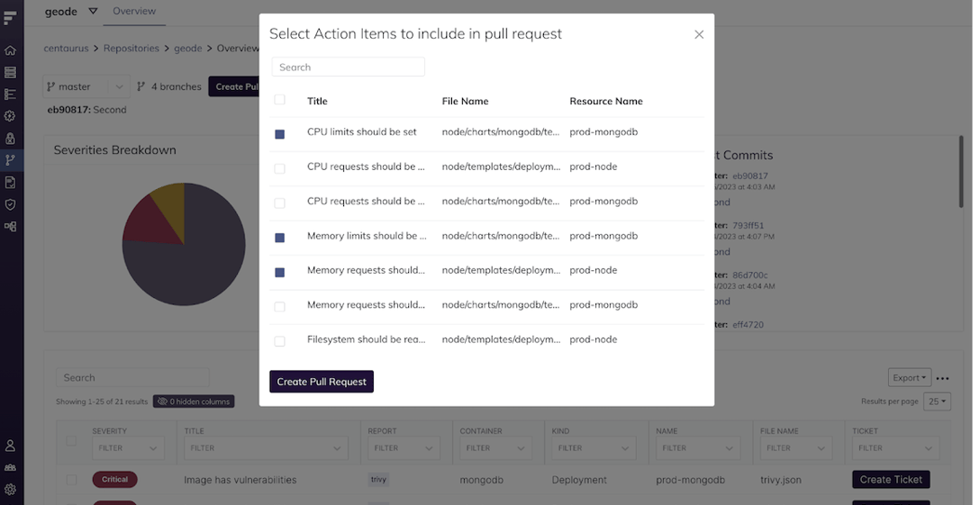Open the Title filter dropdown
The height and width of the screenshot is (505, 980).
click(266, 448)
